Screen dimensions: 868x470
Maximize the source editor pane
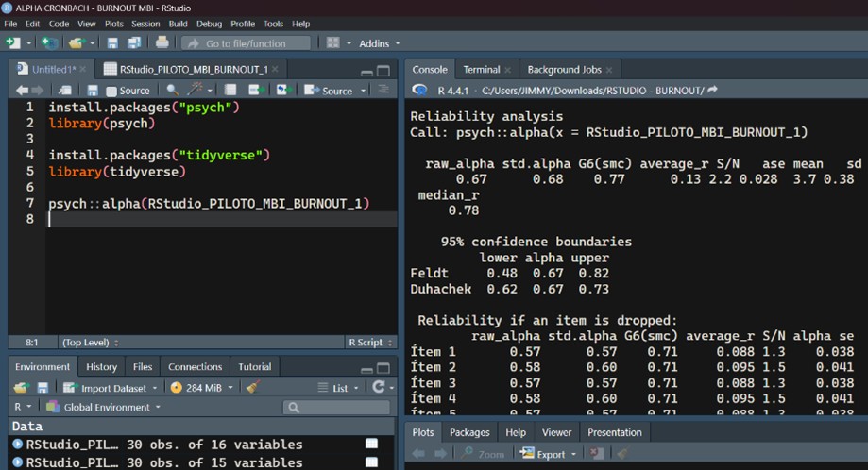[383, 71]
